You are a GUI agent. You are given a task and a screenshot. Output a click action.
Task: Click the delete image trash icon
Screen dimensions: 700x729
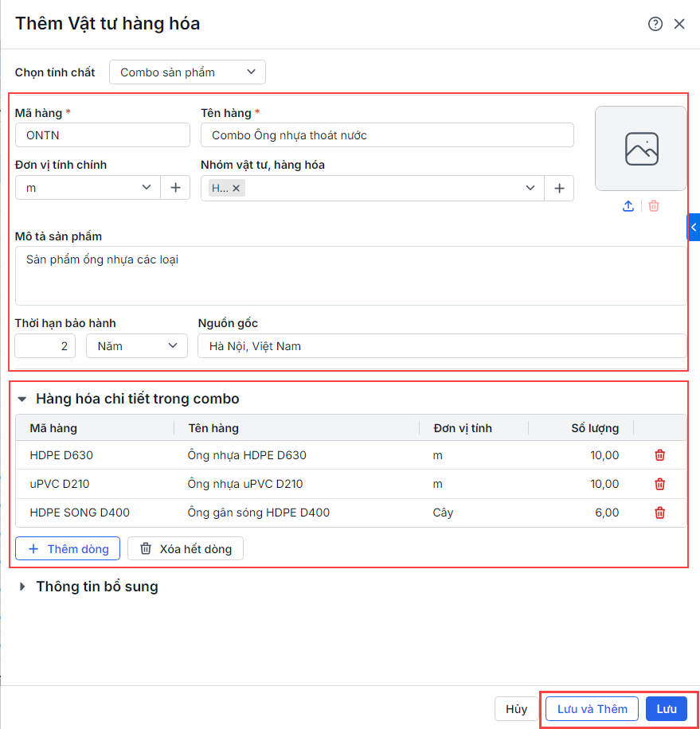pyautogui.click(x=654, y=206)
